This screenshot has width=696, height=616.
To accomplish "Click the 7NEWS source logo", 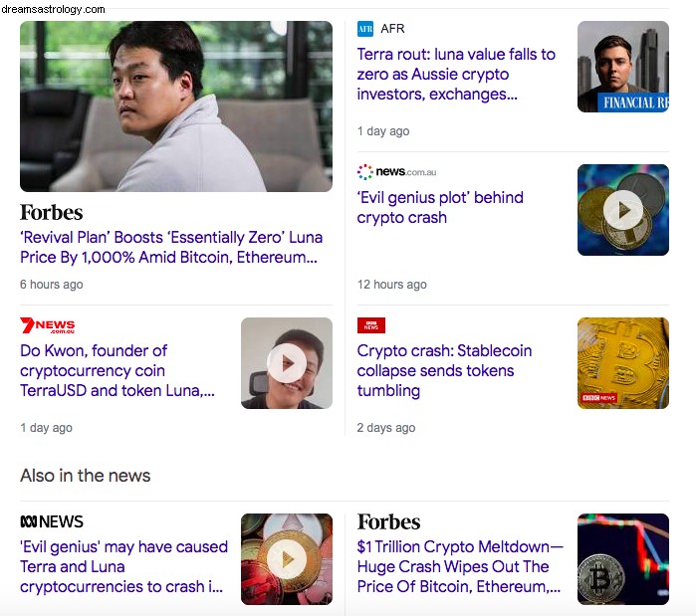I will 48,325.
